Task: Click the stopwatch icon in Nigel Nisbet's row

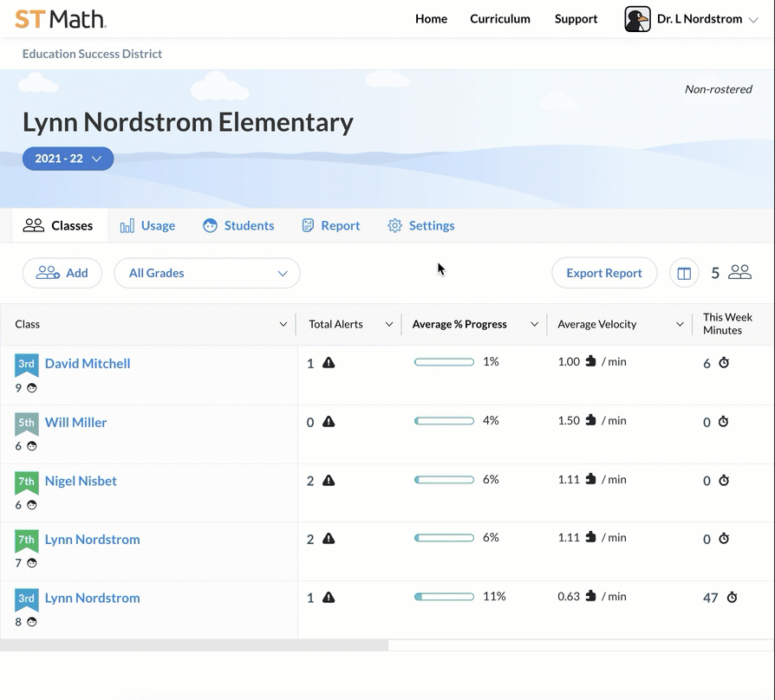Action: coord(724,480)
